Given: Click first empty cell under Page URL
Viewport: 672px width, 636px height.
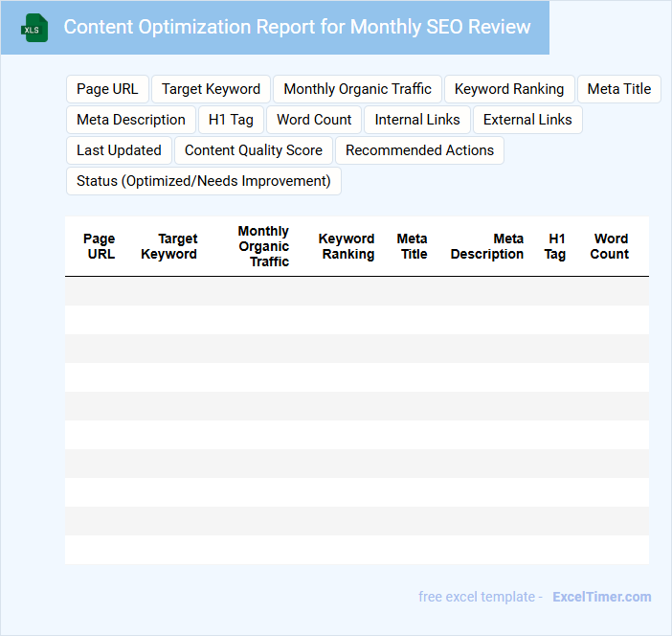Looking at the screenshot, I should coord(99,291).
